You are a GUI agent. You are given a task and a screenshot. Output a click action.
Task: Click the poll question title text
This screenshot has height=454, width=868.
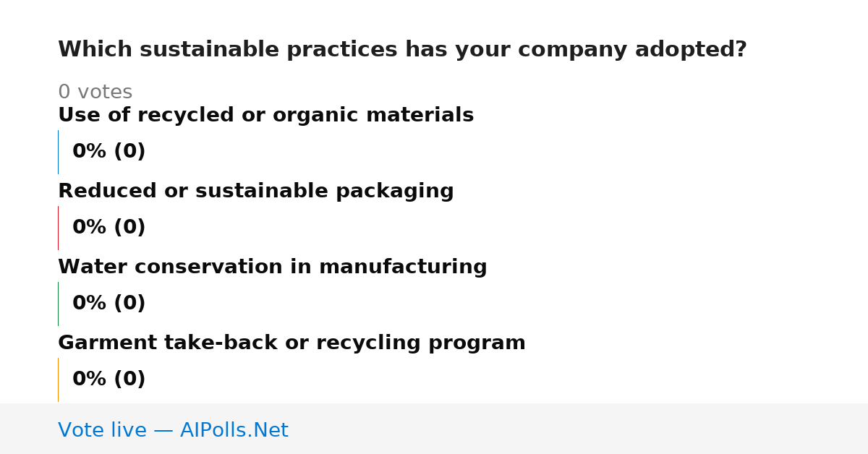tap(402, 50)
